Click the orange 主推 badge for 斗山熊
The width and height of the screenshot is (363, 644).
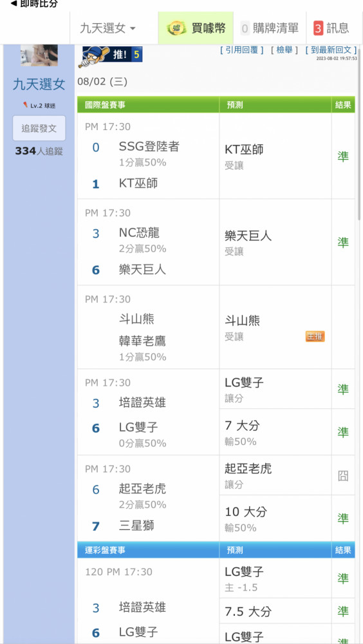[x=315, y=337]
